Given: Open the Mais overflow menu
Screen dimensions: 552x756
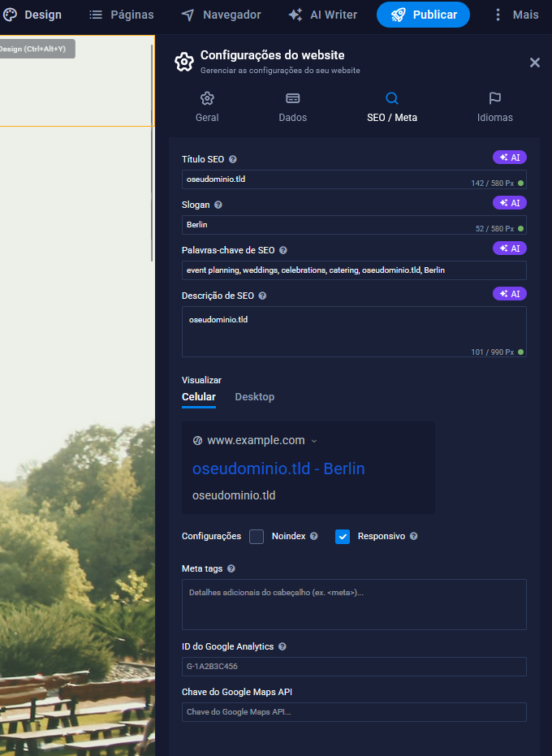Looking at the screenshot, I should click(516, 15).
